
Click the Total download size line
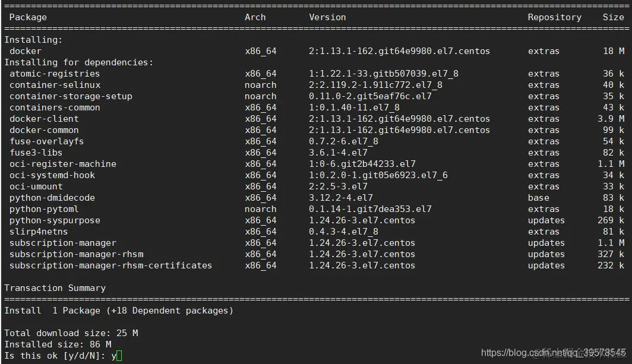click(71, 333)
